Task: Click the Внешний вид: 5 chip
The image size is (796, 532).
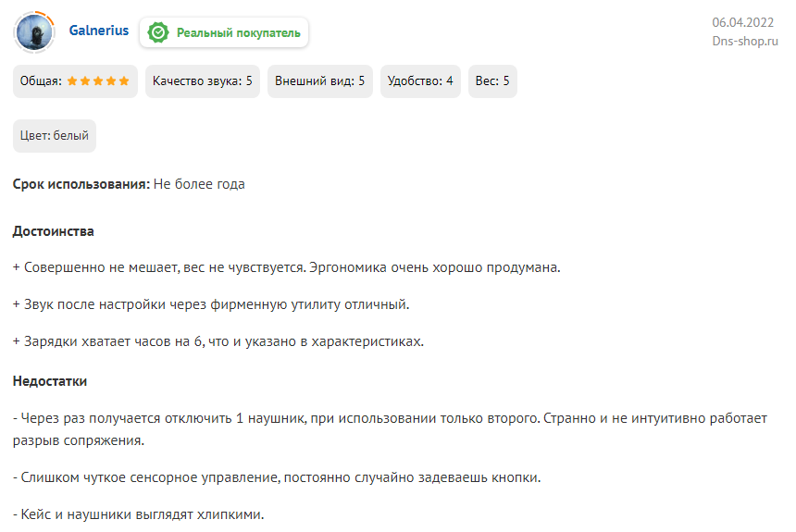Action: [320, 81]
